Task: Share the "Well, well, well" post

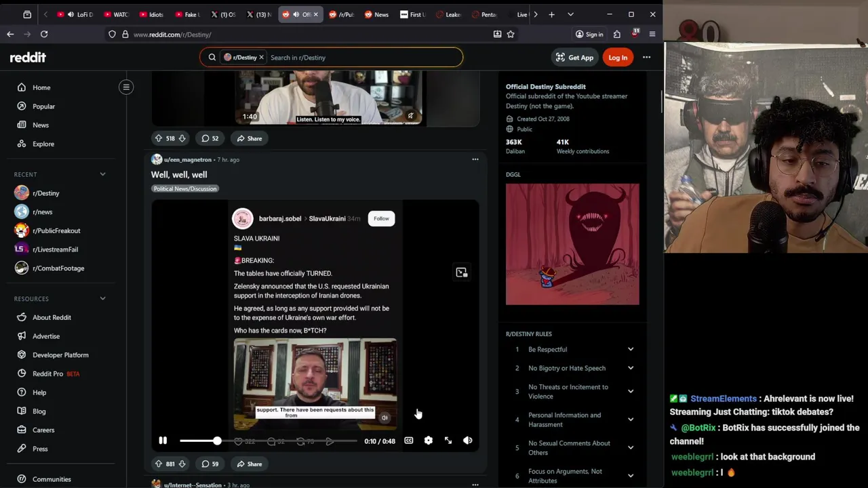Action: 249,464
